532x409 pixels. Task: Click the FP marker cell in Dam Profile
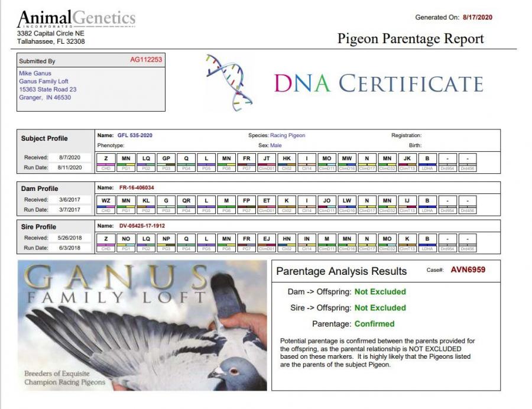[246, 204]
